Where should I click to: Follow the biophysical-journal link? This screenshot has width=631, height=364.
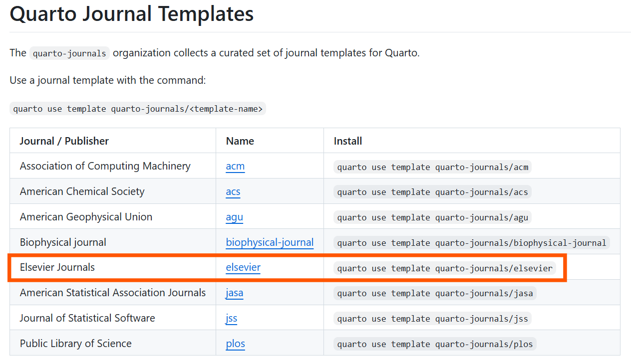tap(270, 243)
